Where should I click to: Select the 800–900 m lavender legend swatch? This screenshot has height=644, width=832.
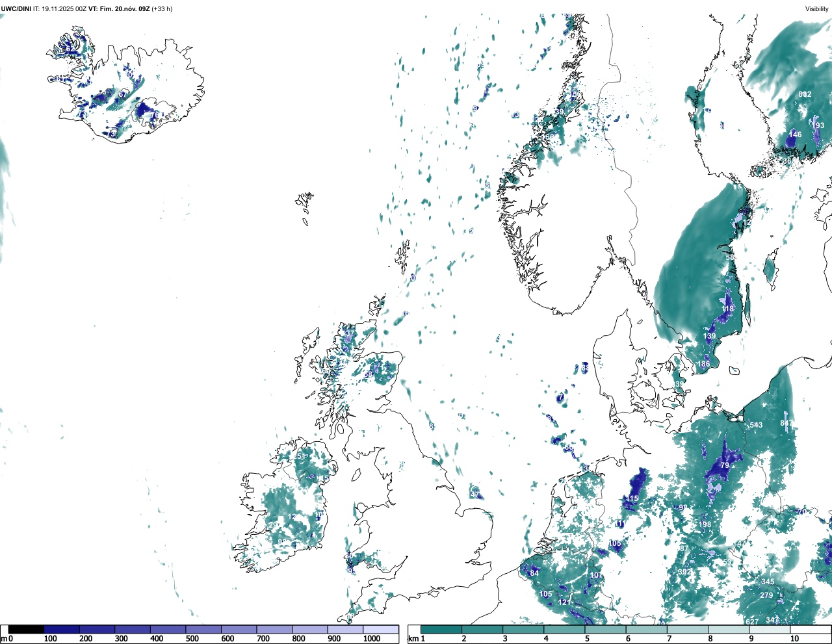coord(310,629)
